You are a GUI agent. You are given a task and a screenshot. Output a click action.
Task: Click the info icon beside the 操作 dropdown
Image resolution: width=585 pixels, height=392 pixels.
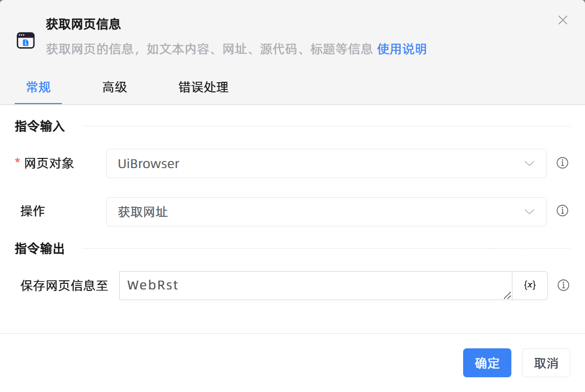pos(563,211)
